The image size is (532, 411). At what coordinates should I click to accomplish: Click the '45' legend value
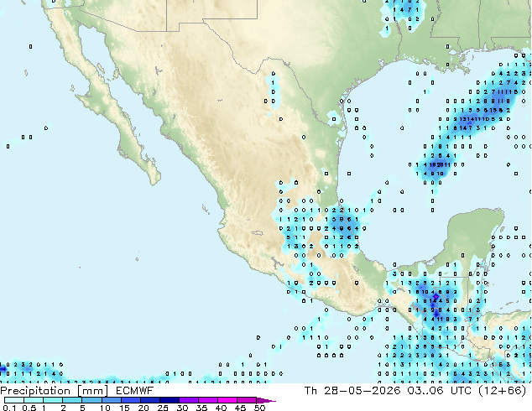[x=241, y=408]
